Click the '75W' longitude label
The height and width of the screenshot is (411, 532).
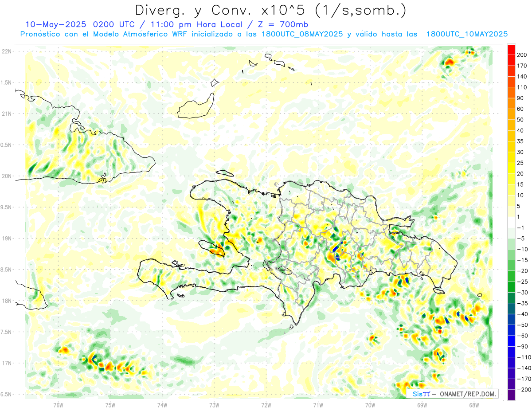click(x=110, y=405)
